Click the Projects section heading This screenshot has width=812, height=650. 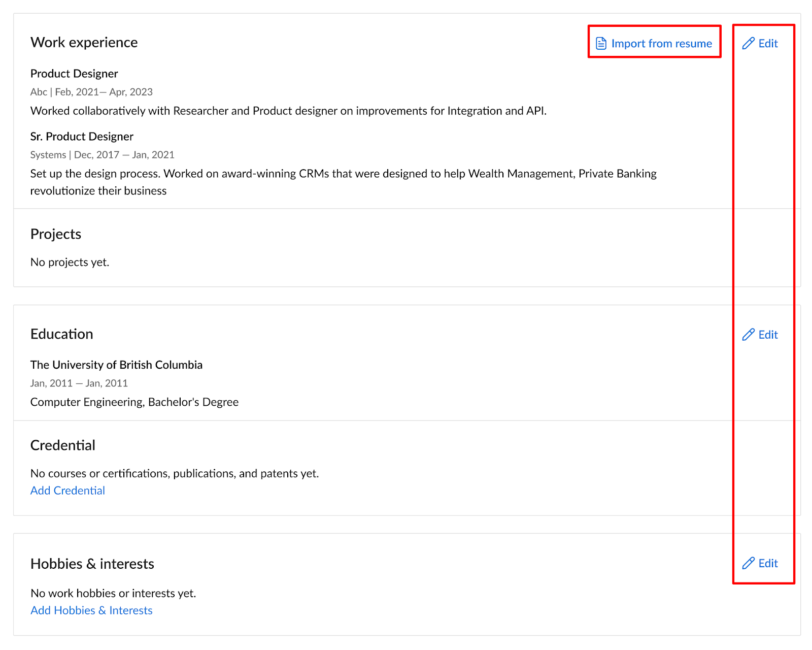(x=56, y=234)
